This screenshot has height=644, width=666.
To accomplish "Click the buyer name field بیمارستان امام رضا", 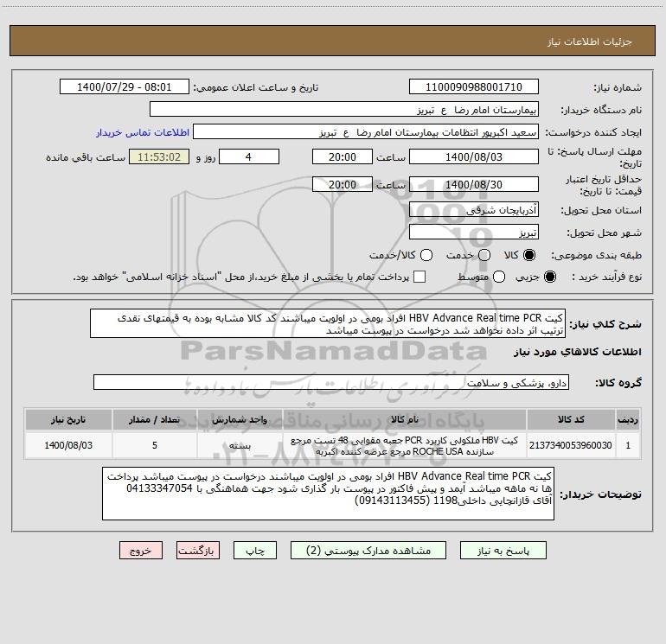I will [344, 109].
